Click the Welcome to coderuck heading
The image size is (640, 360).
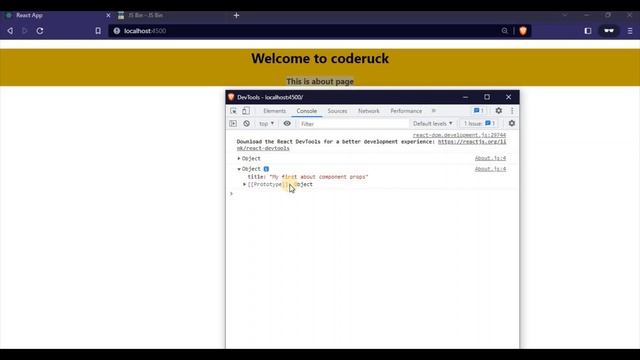[x=320, y=58]
